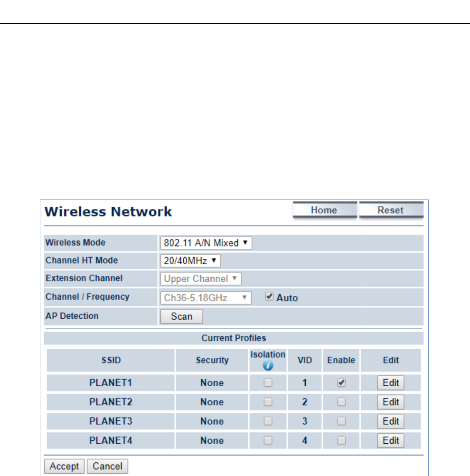Check the Enable box for PLANET4
Viewport: 470px width, 476px height.
click(x=341, y=440)
